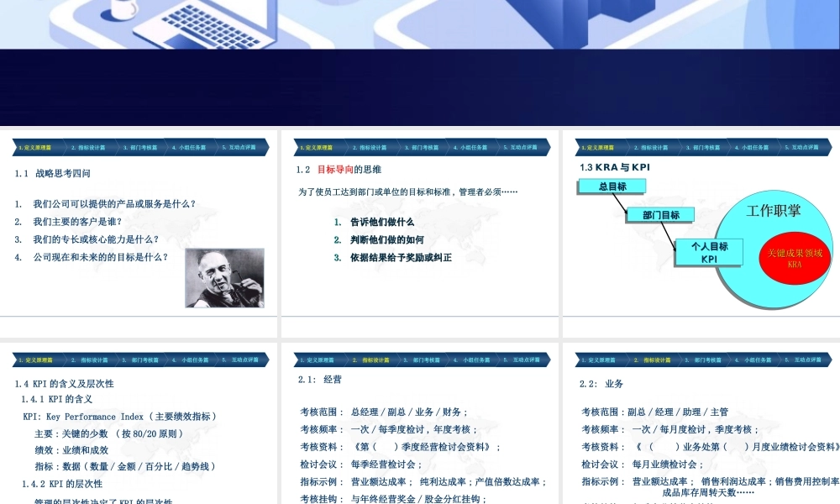Click the "3. 部门考核篇" arrow on the 经营 slide
This screenshot has width=840, height=504.
[422, 360]
